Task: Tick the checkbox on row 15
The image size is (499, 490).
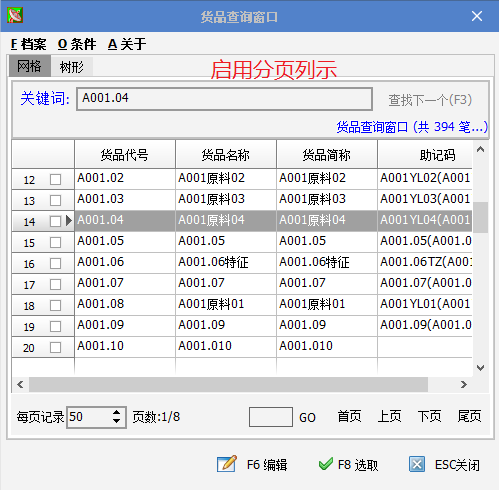Action: [x=55, y=242]
